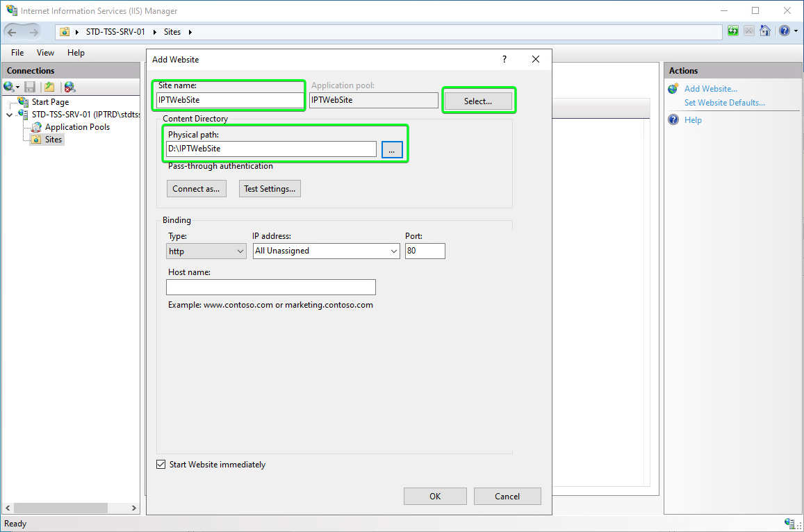Close the Add Website dialog with the X

[536, 60]
